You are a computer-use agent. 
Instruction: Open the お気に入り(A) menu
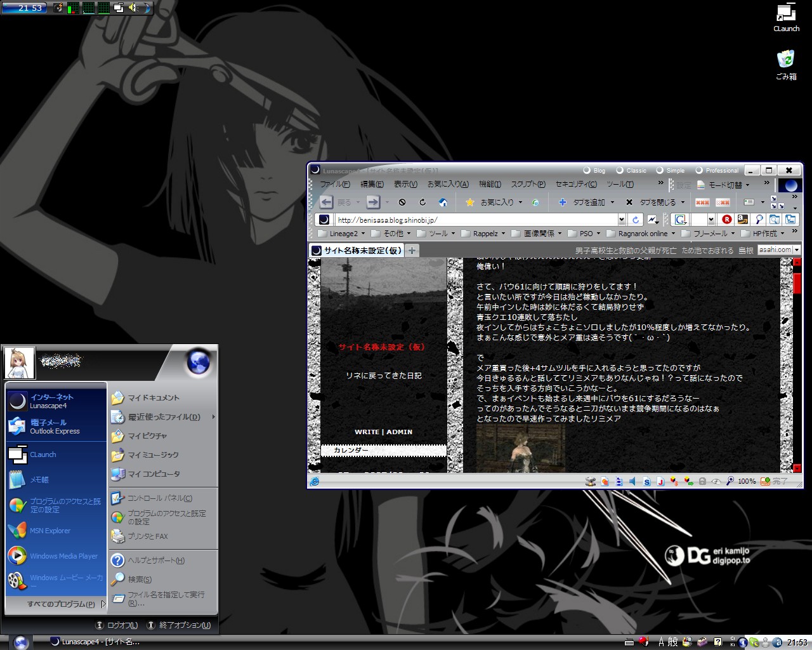point(448,184)
